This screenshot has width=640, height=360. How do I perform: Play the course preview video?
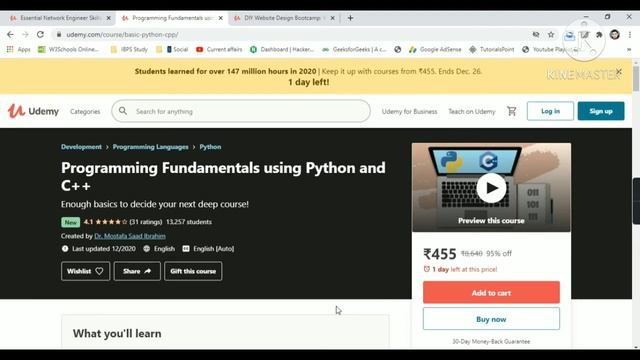pos(491,188)
